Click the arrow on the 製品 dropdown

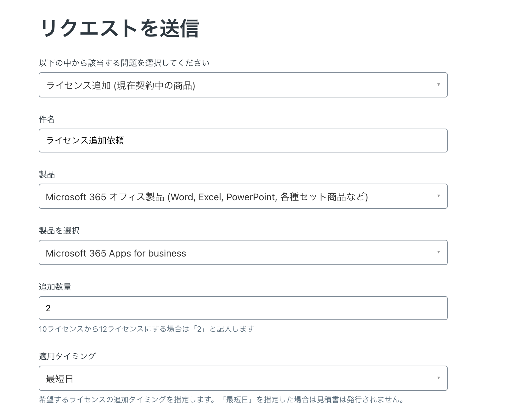coord(438,196)
